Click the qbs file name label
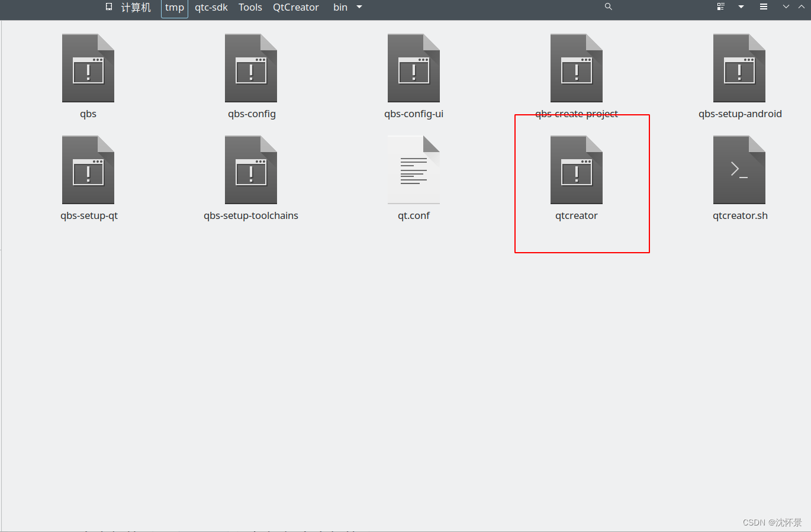811x532 pixels. (88, 114)
